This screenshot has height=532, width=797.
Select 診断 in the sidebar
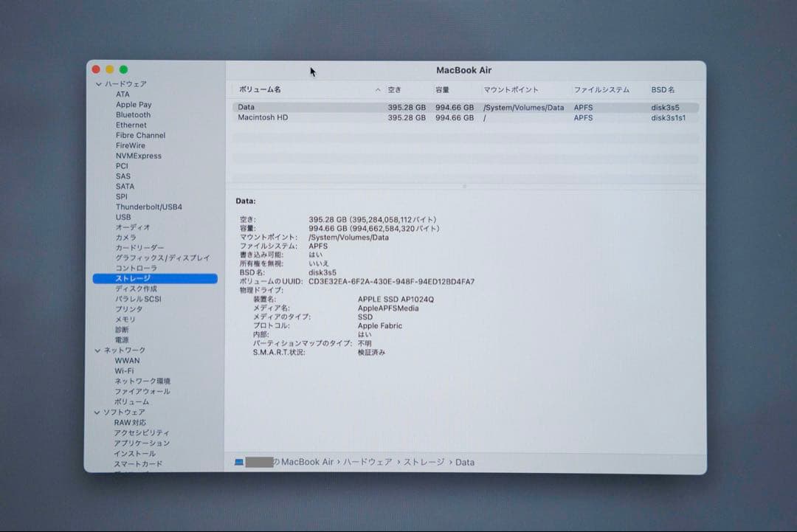pos(122,329)
